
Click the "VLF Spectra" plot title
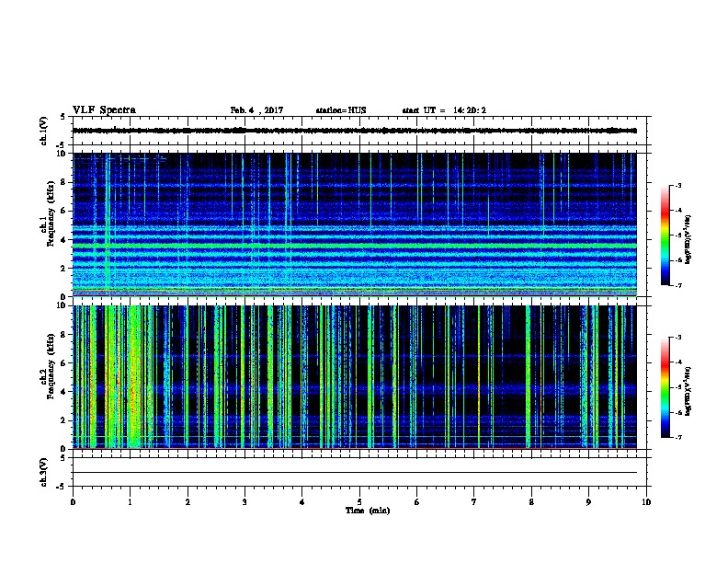(104, 110)
